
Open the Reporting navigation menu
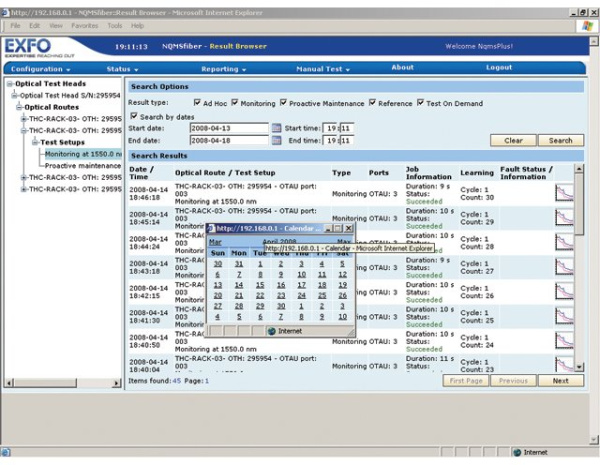223,69
